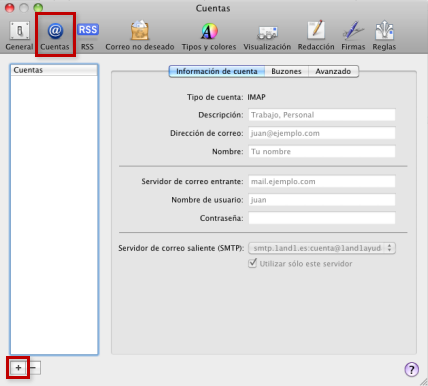Remove account with the minus button

point(33,368)
